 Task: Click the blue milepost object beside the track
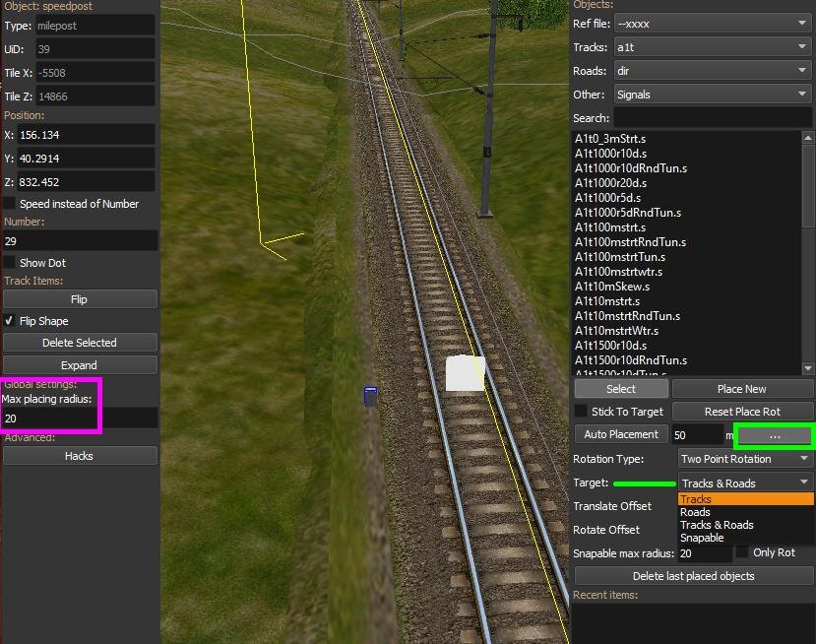pos(370,396)
